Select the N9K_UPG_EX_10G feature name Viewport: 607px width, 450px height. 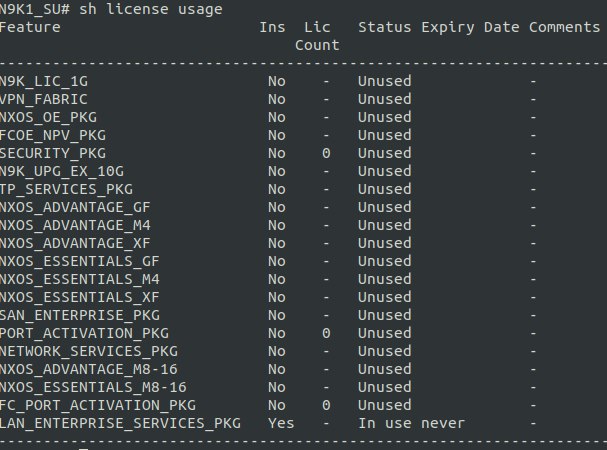click(62, 172)
